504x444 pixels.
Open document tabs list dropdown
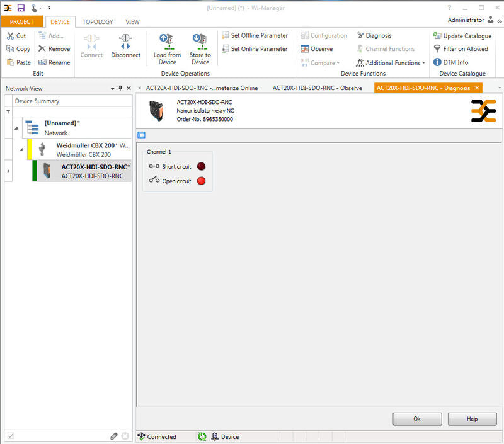click(500, 88)
